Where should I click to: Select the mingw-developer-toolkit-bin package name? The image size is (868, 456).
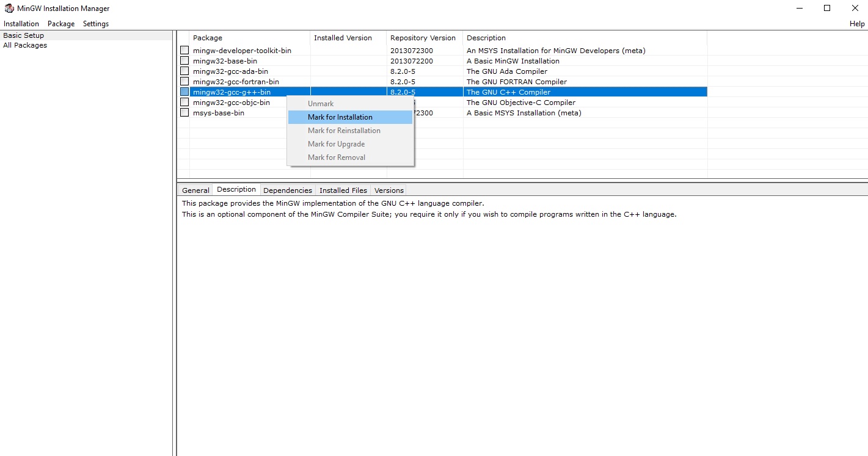tap(242, 51)
